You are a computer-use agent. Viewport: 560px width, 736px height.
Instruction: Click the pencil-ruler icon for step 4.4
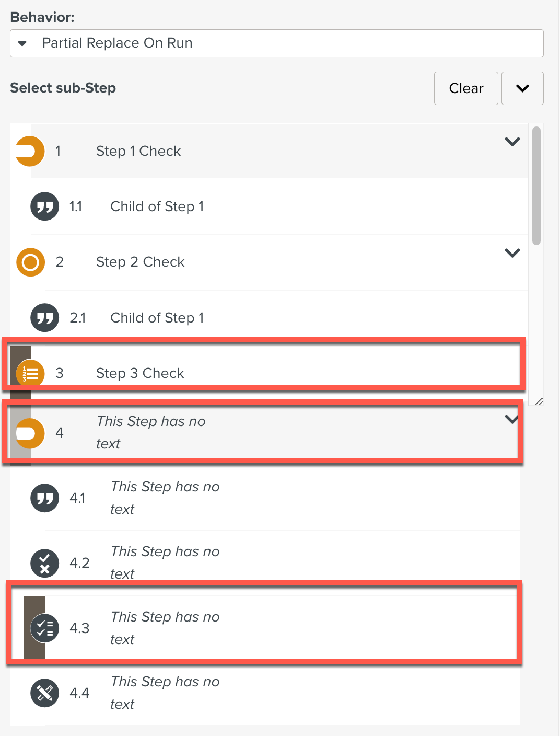coord(45,693)
